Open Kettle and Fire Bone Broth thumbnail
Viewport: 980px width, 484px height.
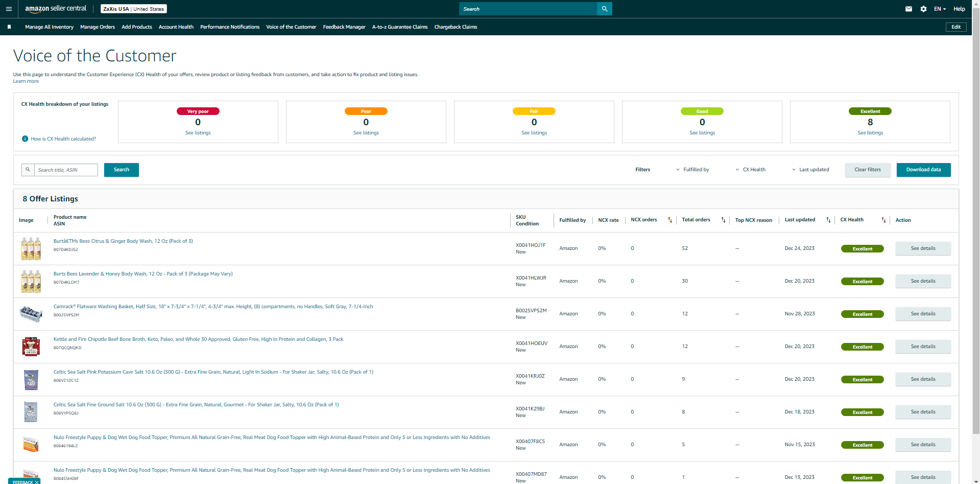31,347
